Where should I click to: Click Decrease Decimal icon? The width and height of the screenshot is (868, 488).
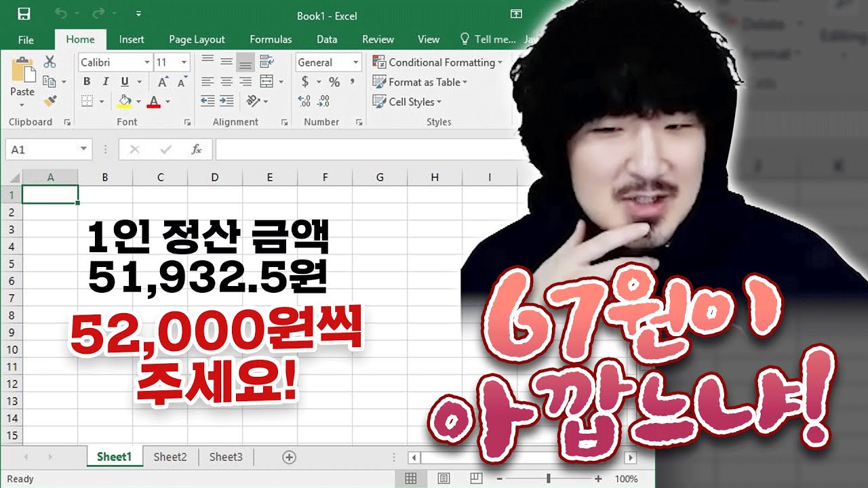pos(323,101)
